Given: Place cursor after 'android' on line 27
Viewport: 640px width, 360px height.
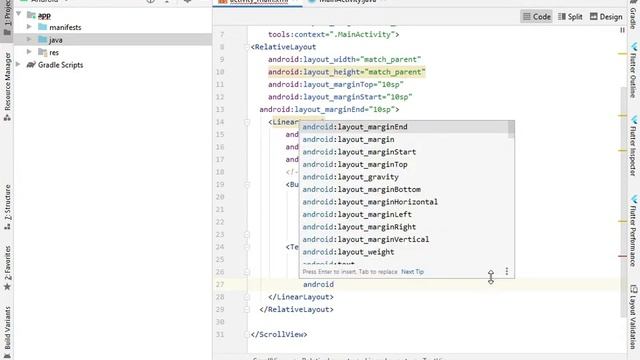Looking at the screenshot, I should click(334, 284).
